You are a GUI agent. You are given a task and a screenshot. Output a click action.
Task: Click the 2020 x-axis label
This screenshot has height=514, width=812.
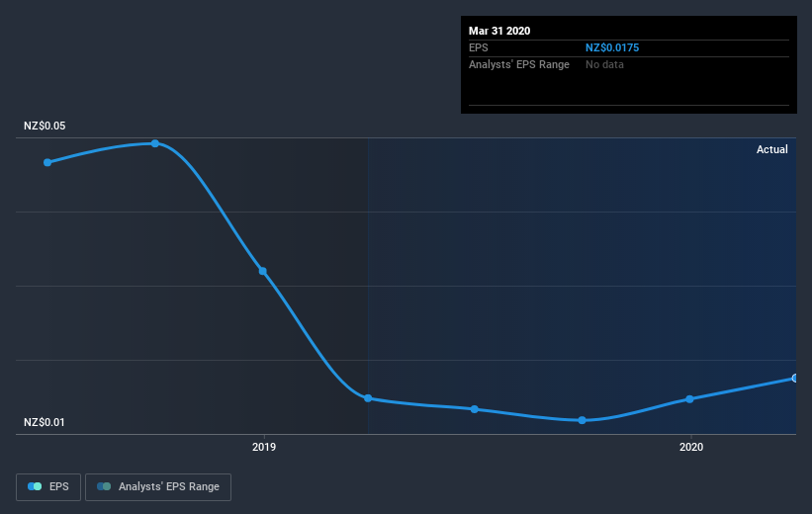691,447
